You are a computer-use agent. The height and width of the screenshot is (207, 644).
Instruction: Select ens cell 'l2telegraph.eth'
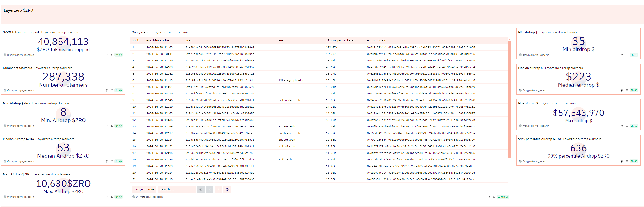291,80
